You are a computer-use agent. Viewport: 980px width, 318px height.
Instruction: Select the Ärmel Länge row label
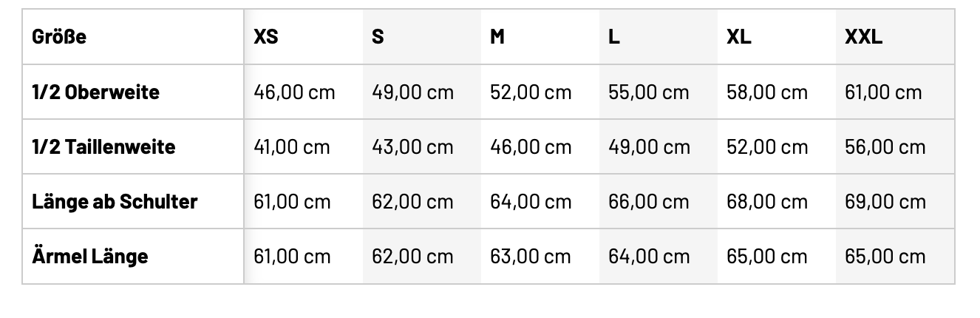90,257
